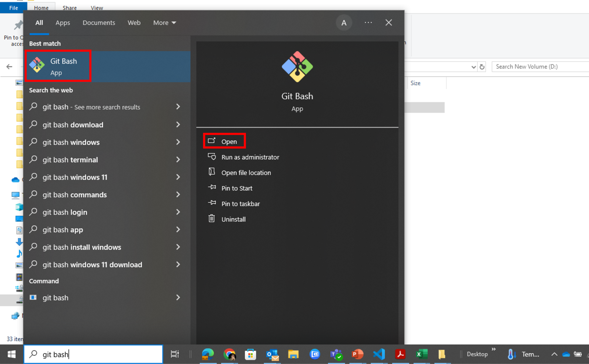Switch to the Documents search tab
This screenshot has height=364, width=589.
point(99,22)
